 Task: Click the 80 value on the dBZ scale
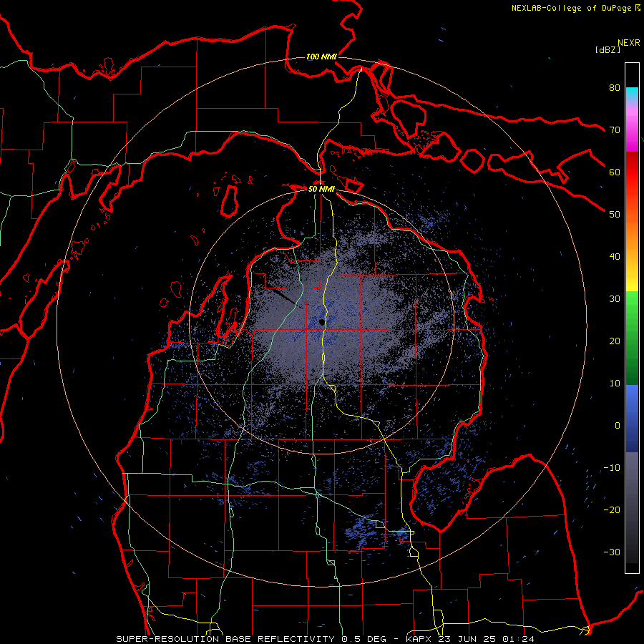pos(615,87)
